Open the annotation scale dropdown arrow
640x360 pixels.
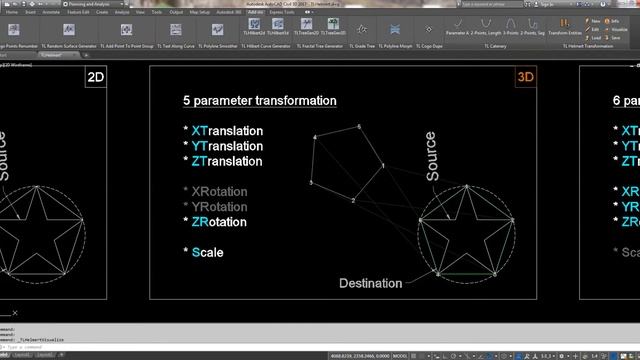point(554,356)
